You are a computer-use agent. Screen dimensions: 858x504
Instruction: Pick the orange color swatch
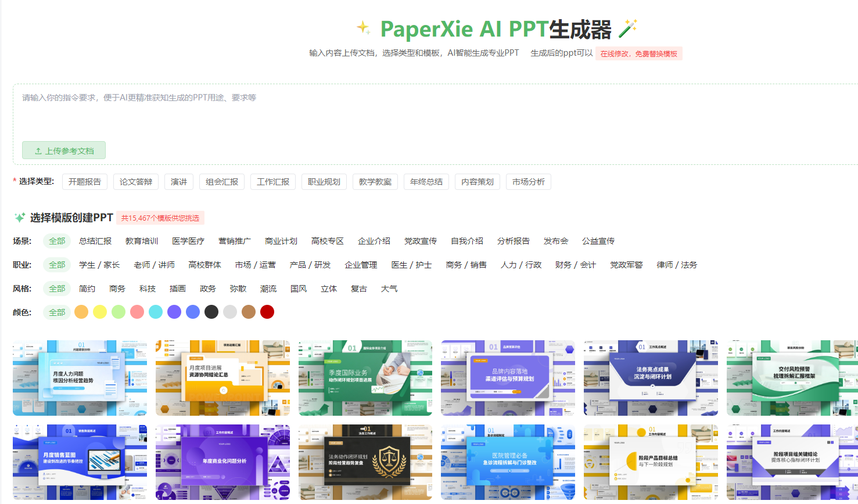click(x=81, y=312)
